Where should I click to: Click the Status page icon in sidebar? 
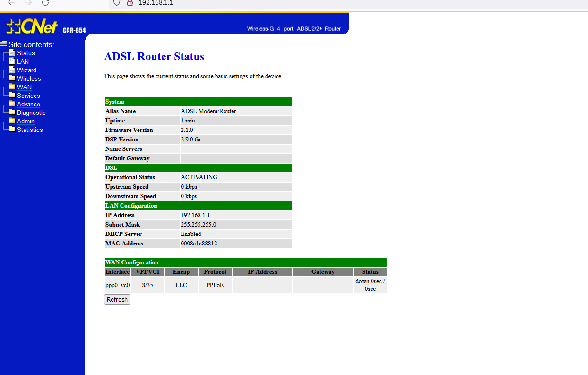tap(12, 52)
